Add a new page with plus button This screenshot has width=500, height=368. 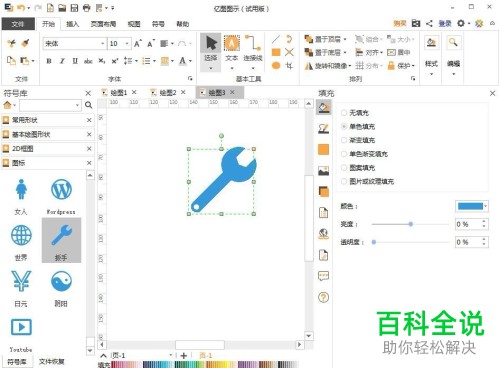(183, 356)
